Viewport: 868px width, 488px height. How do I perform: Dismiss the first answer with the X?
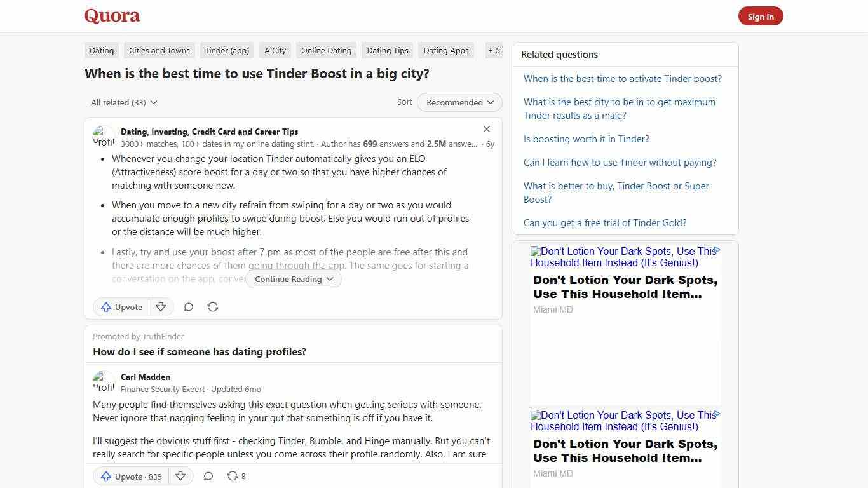(487, 129)
